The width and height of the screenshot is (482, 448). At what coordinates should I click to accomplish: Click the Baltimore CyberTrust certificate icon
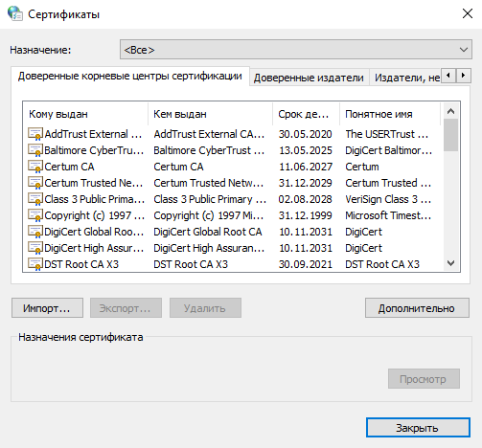click(x=35, y=150)
